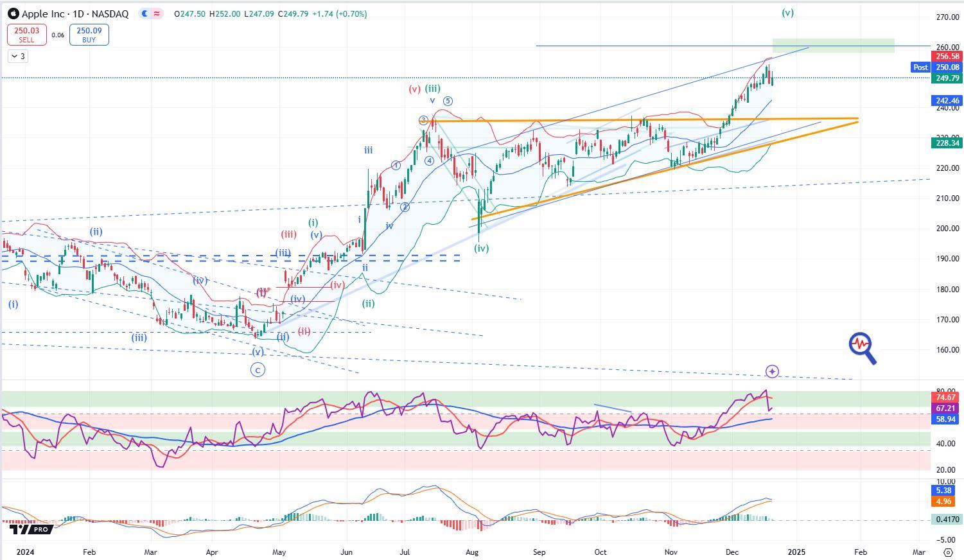
Task: Click the 250.09 BUY button
Action: tap(89, 35)
